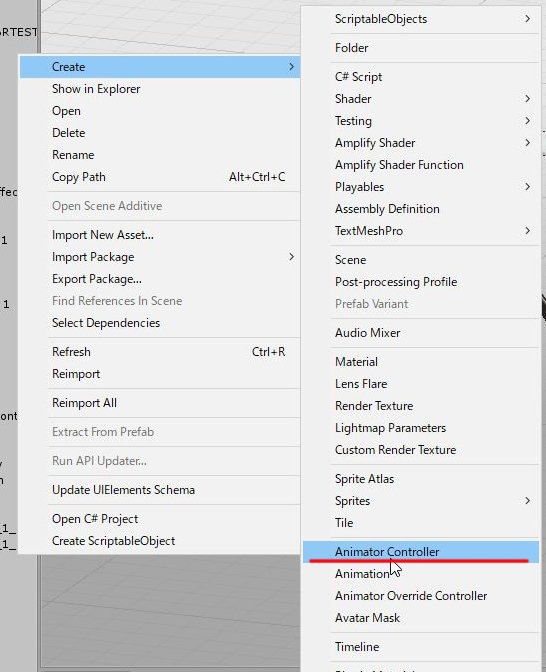
Task: Create an Animator Override Controller
Action: point(421,596)
